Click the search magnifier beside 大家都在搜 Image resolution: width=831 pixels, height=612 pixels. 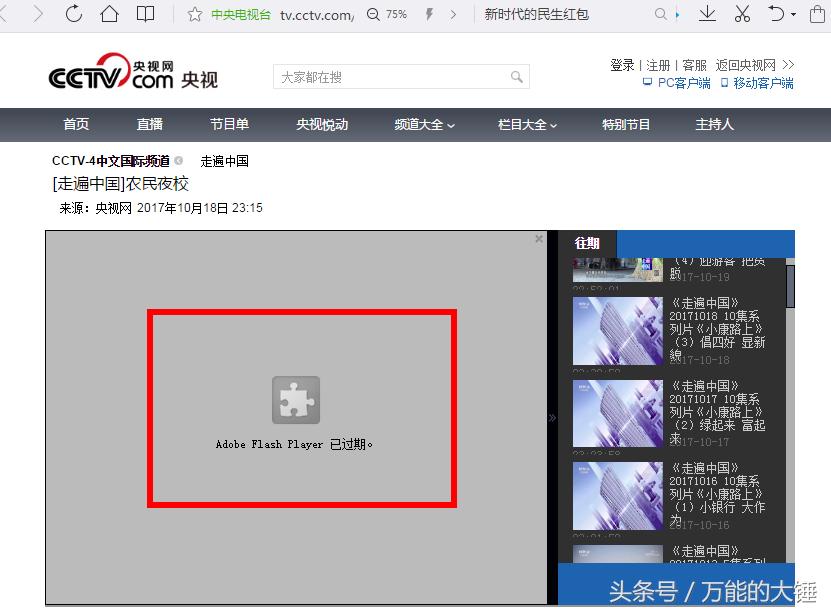click(x=516, y=76)
